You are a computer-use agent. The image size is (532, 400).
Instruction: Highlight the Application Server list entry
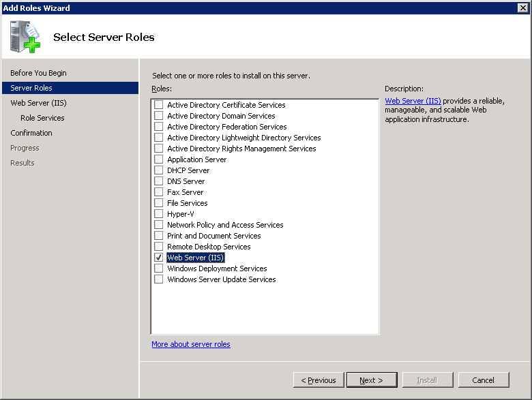[x=196, y=159]
